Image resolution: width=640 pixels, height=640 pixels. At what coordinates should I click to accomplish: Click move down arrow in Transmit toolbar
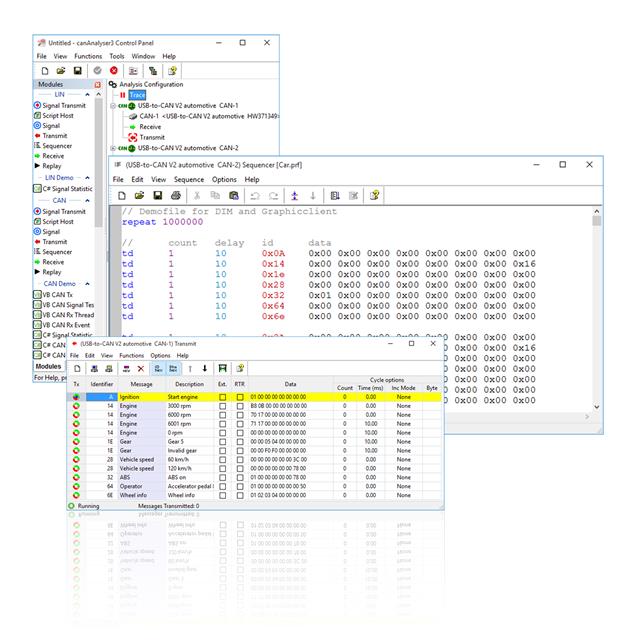[205, 368]
